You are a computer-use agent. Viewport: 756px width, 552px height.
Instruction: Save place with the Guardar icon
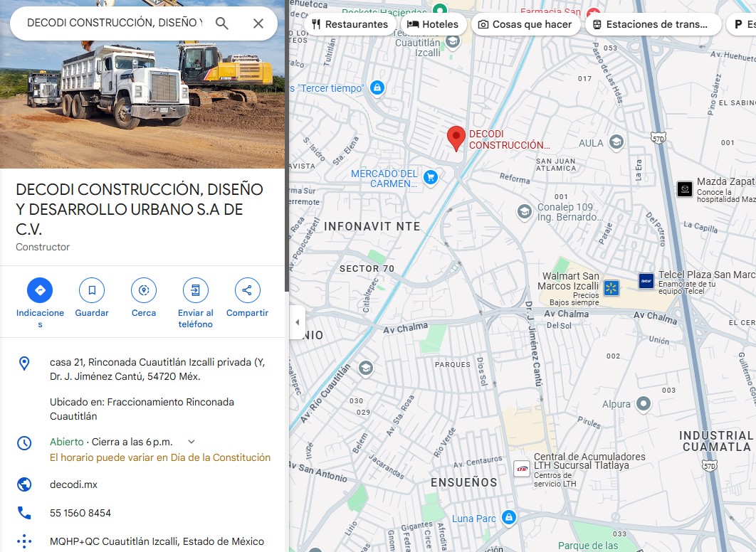(x=92, y=290)
